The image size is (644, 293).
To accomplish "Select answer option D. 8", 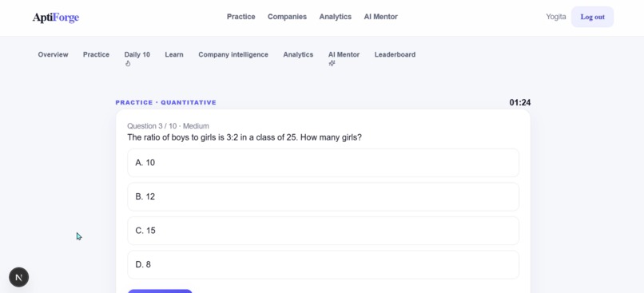I will point(324,265).
